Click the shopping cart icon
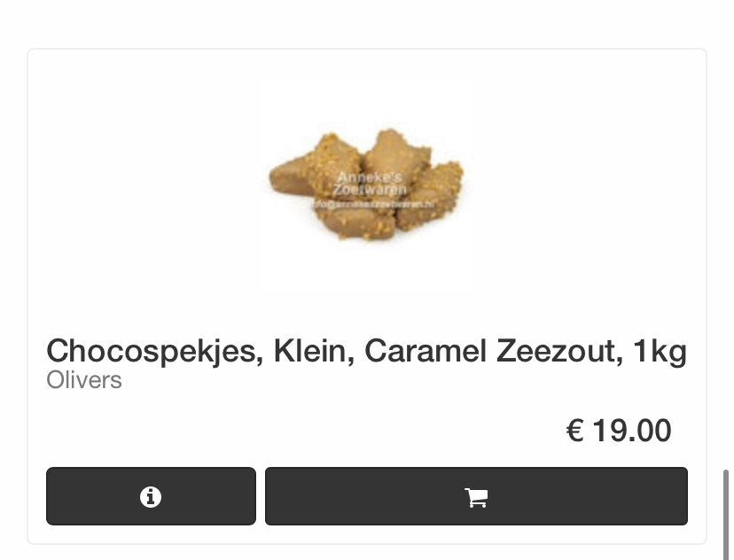734x560 pixels. [x=476, y=497]
